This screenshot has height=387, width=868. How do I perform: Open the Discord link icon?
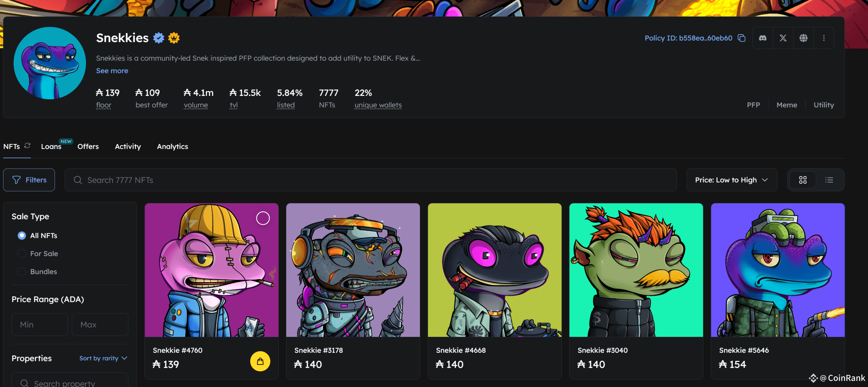pyautogui.click(x=763, y=38)
